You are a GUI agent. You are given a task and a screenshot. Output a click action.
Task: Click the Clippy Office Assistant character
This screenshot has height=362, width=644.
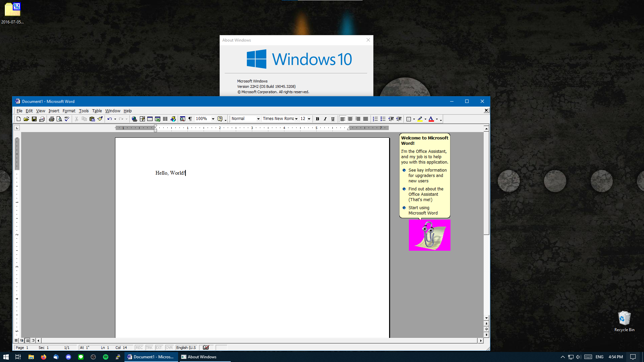(x=429, y=235)
